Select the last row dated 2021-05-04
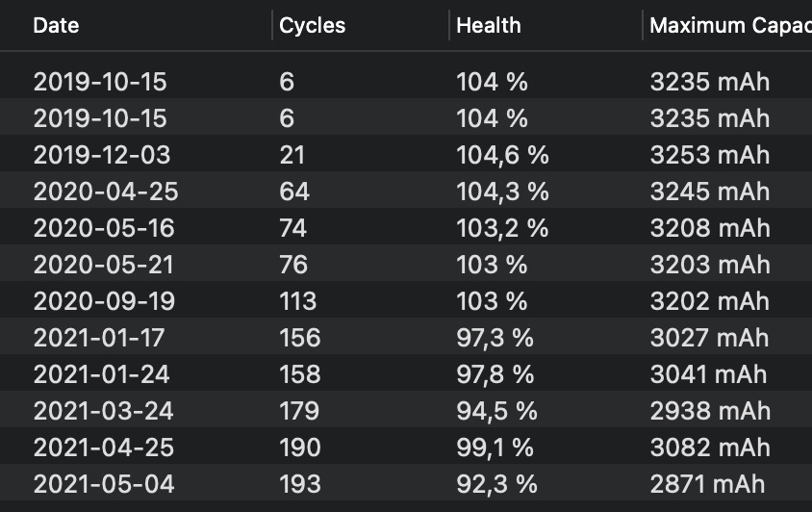The height and width of the screenshot is (512, 812). click(x=104, y=484)
